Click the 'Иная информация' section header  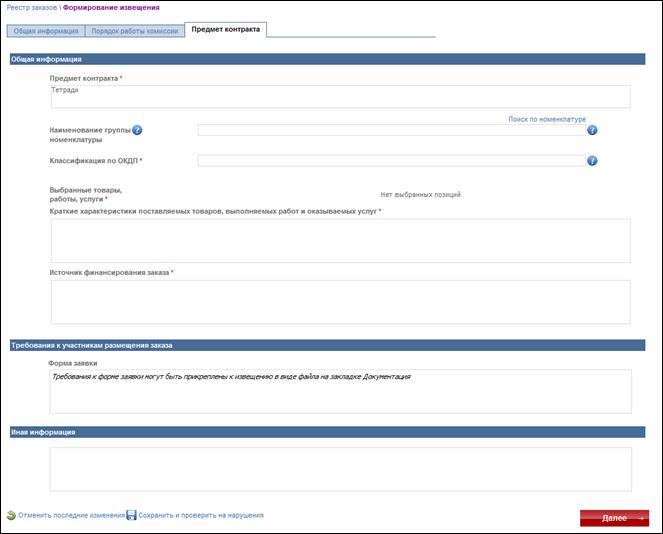(328, 432)
